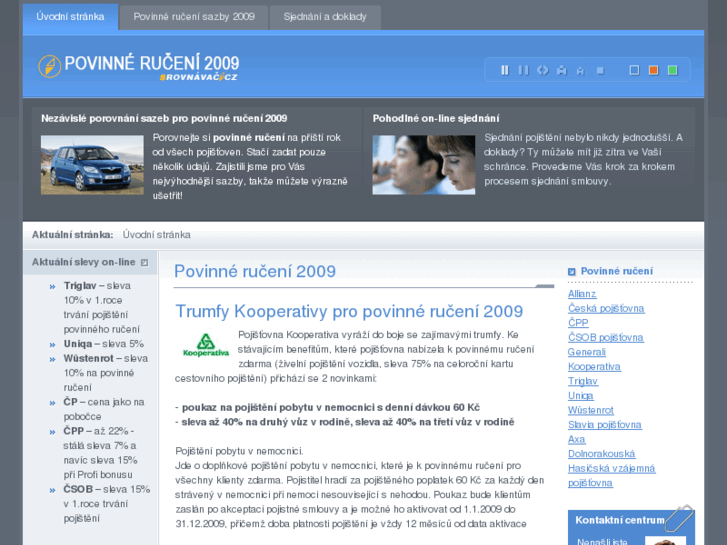Collapse the Aktuální slevy on-line panel icon
Screen dimensions: 727x545
point(145,263)
